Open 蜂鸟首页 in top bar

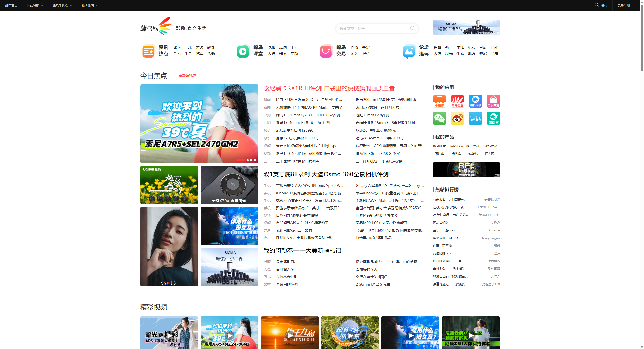(x=11, y=5)
